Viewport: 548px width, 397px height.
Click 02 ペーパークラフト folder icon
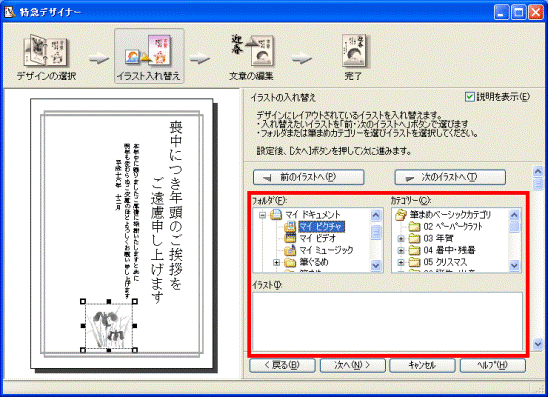point(414,226)
